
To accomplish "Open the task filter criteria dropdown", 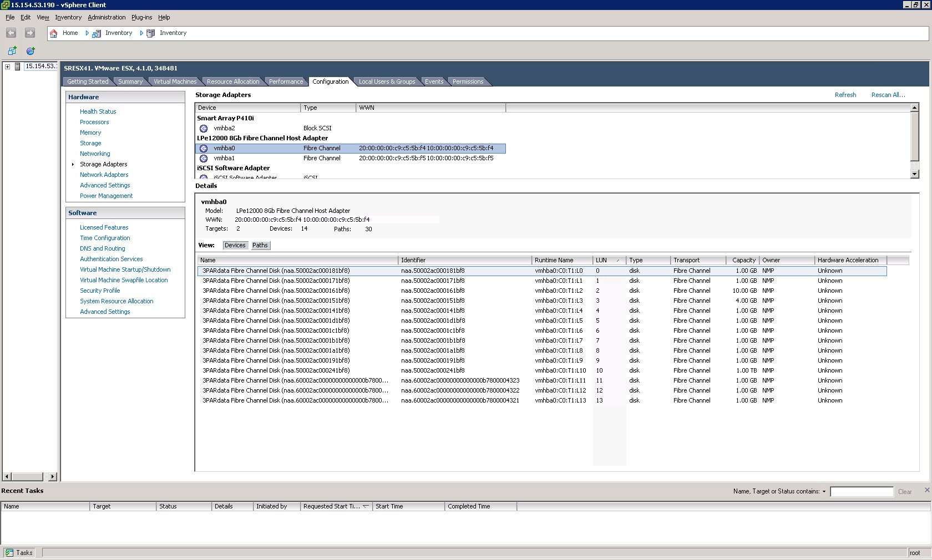I will (824, 492).
